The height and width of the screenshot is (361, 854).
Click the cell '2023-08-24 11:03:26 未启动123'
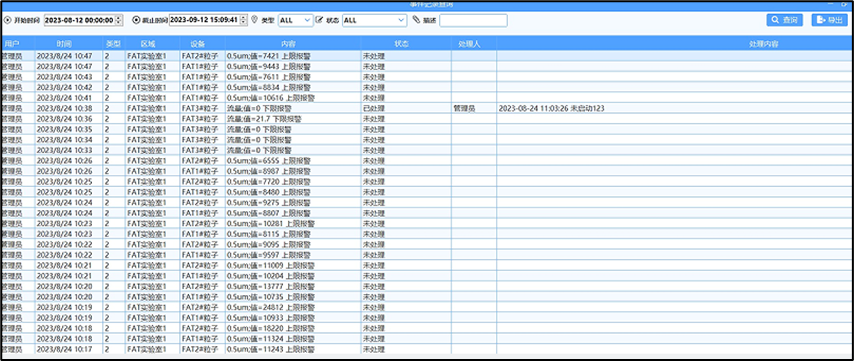(x=675, y=108)
